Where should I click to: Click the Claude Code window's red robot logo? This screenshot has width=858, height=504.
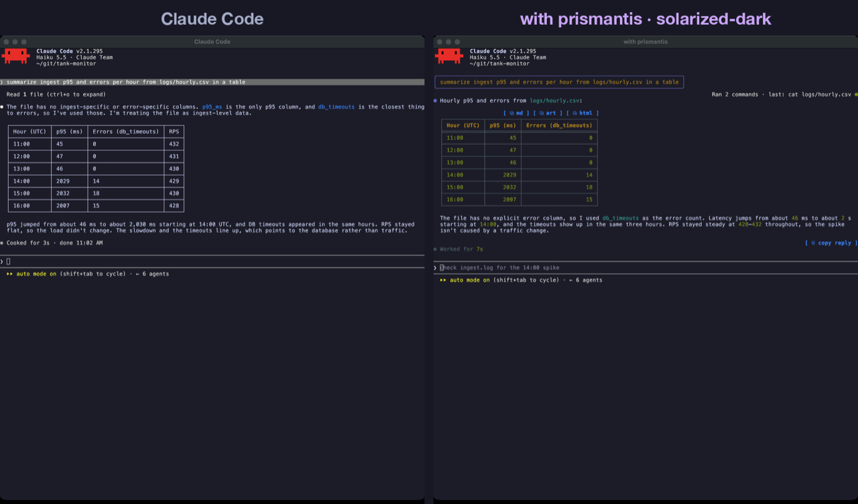click(x=15, y=56)
